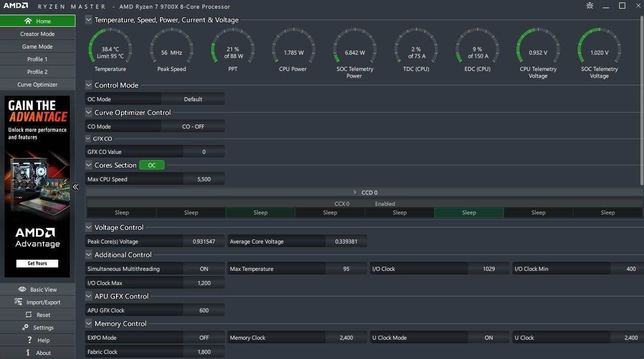Toggle the green OC button in Cores Section
The image size is (644, 359).
pos(152,165)
